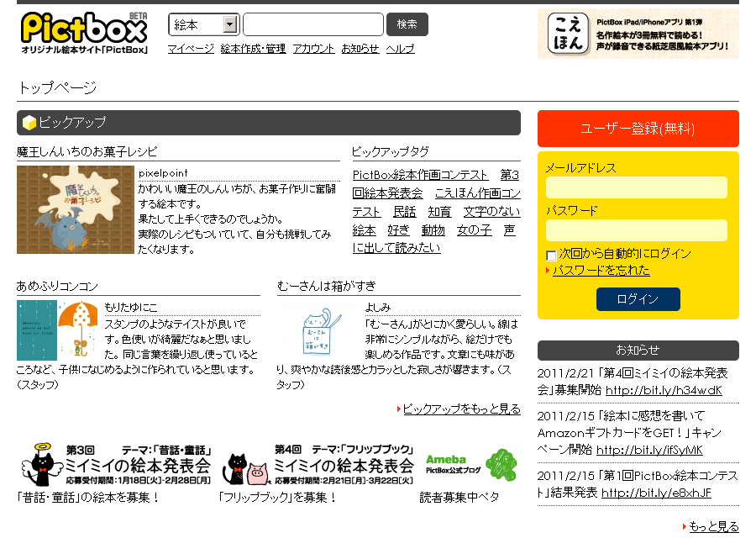Open link http://bit.ly/h34wdK
The image size is (756, 538).
(664, 390)
